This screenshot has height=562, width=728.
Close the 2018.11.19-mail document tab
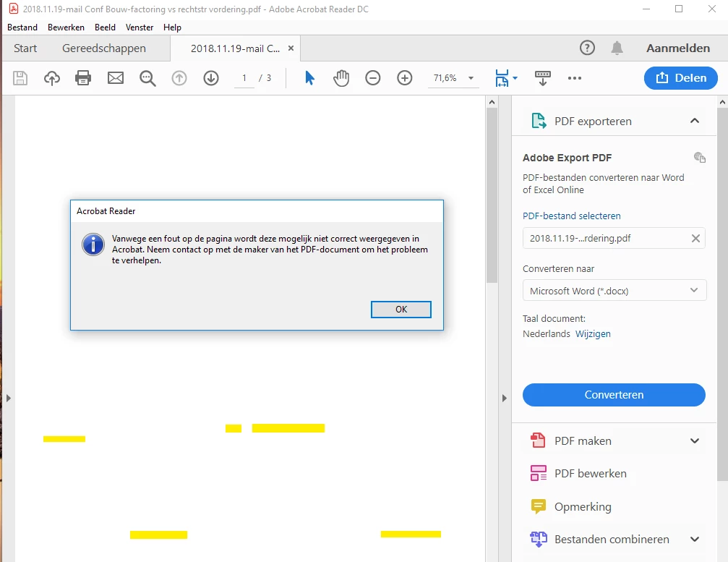pyautogui.click(x=291, y=48)
